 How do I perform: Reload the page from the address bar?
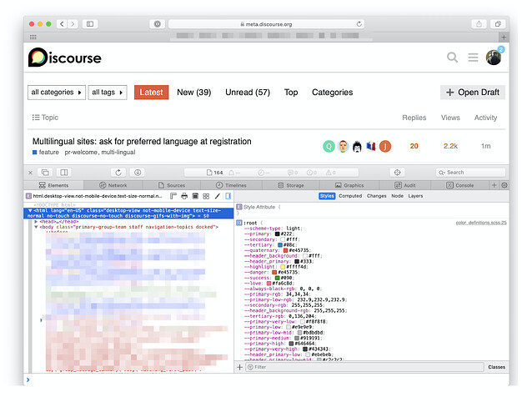pyautogui.click(x=359, y=24)
